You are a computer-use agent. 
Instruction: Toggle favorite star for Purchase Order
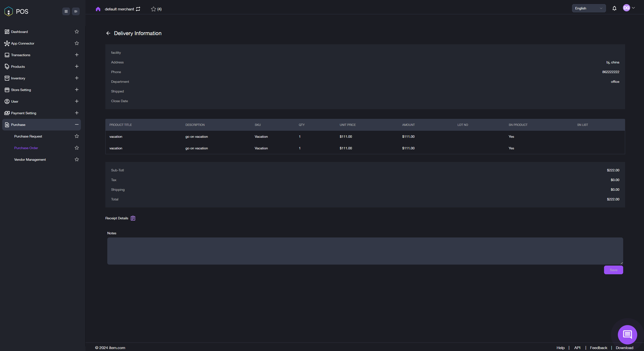tap(77, 148)
